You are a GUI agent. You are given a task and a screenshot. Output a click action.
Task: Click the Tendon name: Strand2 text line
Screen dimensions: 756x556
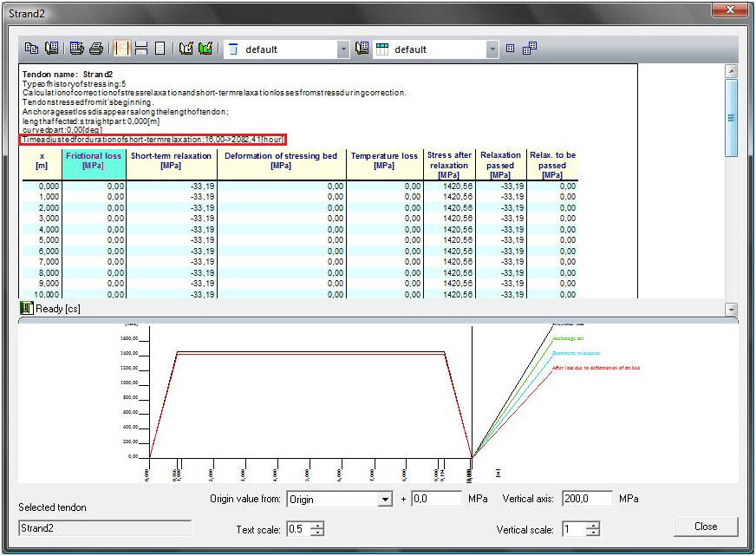[x=68, y=75]
